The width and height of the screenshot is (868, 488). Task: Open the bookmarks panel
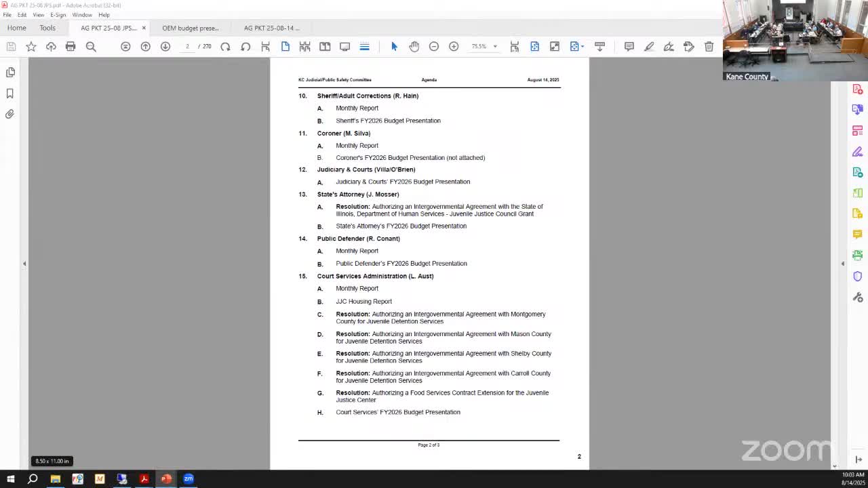pos(10,93)
